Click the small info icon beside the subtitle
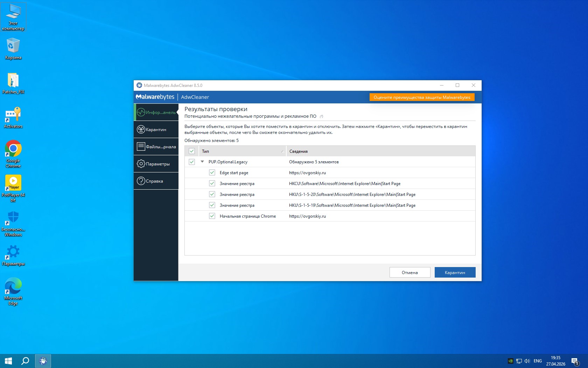 (x=321, y=117)
